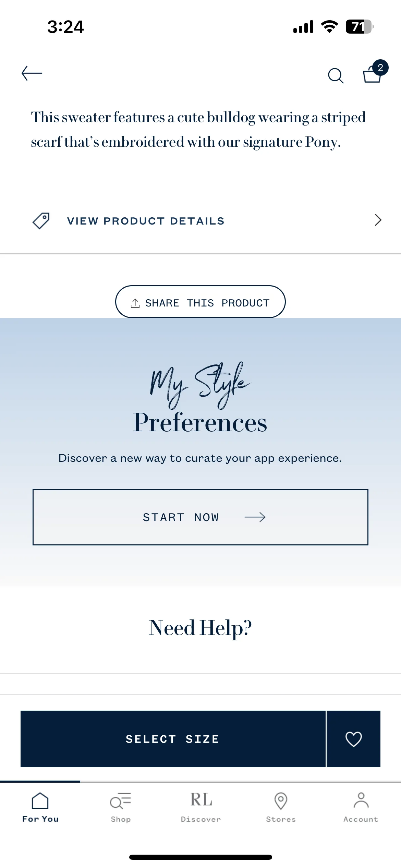Add product to wishlist with heart icon
Viewport: 401px width, 868px height.
point(353,739)
